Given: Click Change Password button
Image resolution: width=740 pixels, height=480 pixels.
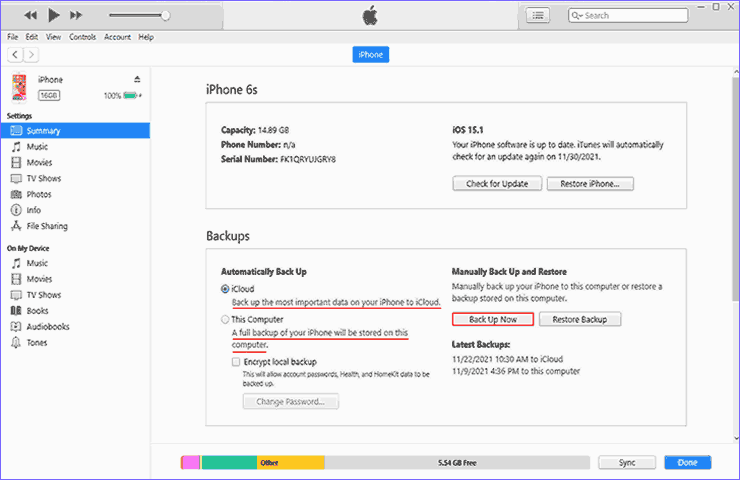Looking at the screenshot, I should click(291, 402).
